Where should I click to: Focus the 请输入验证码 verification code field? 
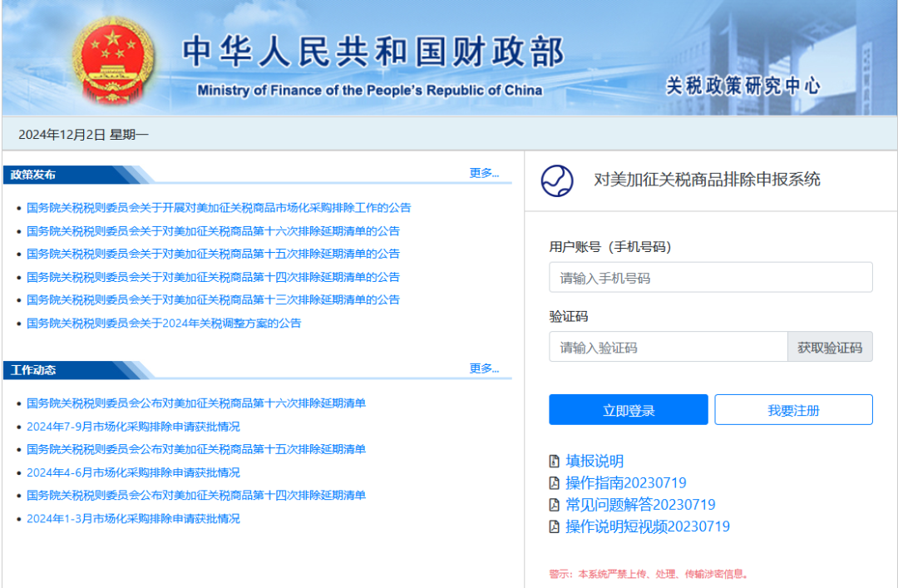[669, 347]
